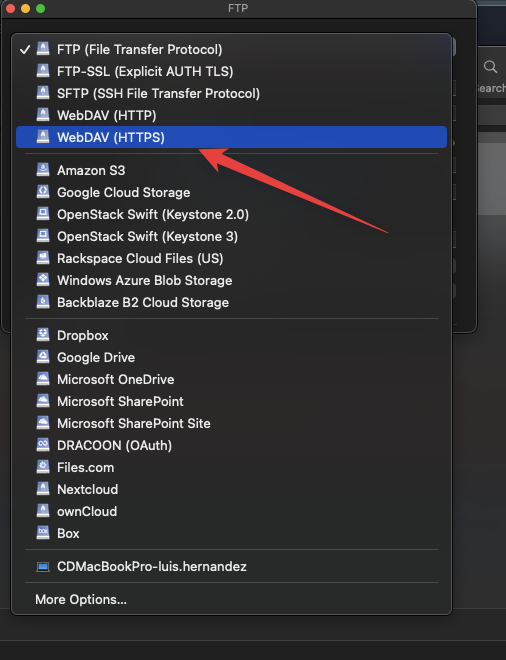This screenshot has height=660, width=506.
Task: Click the Dropbox drive icon
Action: pos(43,335)
